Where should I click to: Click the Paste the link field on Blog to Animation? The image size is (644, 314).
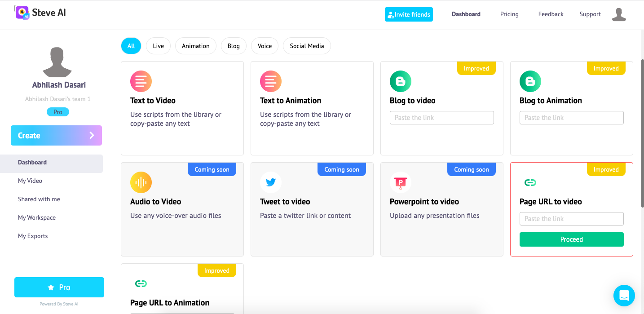coord(571,117)
